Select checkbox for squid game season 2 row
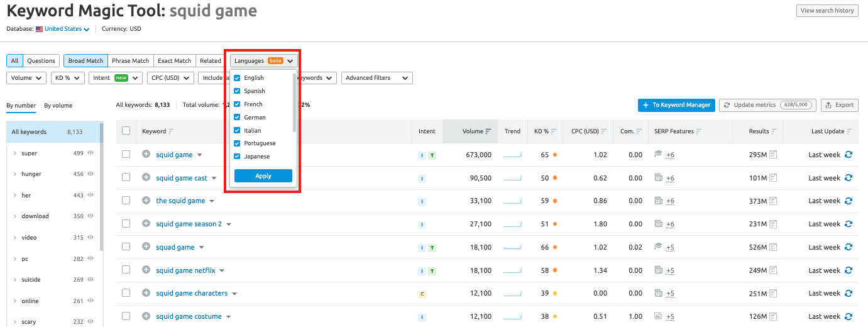The image size is (868, 327). pyautogui.click(x=126, y=224)
